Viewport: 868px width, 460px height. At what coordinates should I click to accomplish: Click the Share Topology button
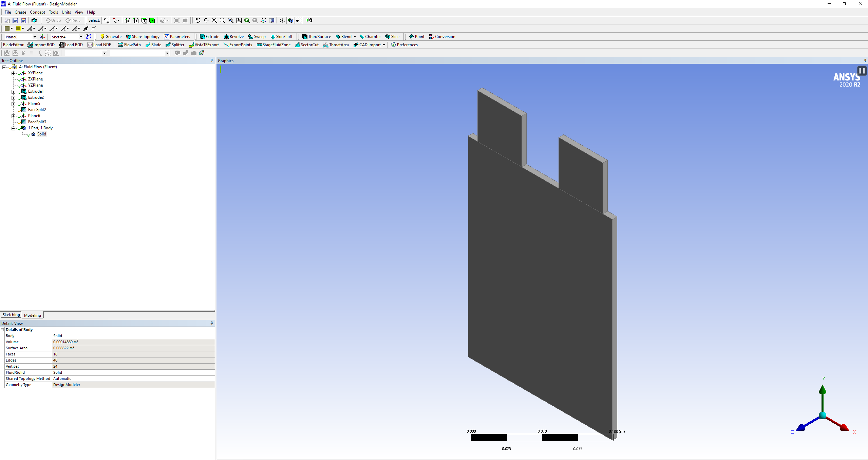[x=143, y=37]
